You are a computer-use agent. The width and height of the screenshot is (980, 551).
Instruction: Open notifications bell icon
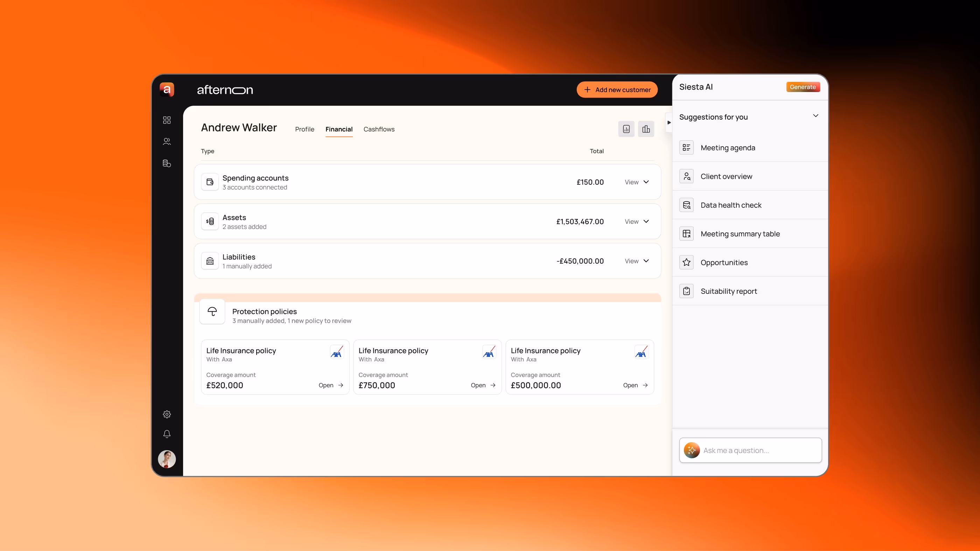point(167,434)
